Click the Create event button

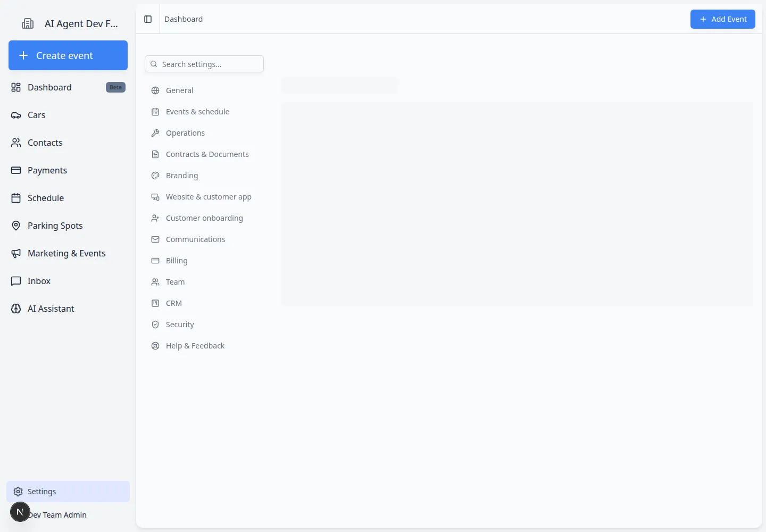(68, 55)
